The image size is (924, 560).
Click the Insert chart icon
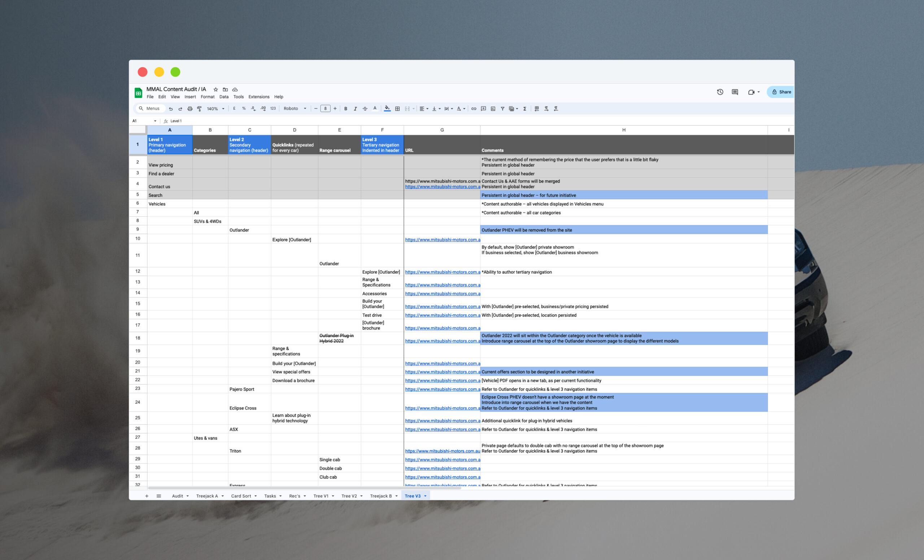coord(493,109)
